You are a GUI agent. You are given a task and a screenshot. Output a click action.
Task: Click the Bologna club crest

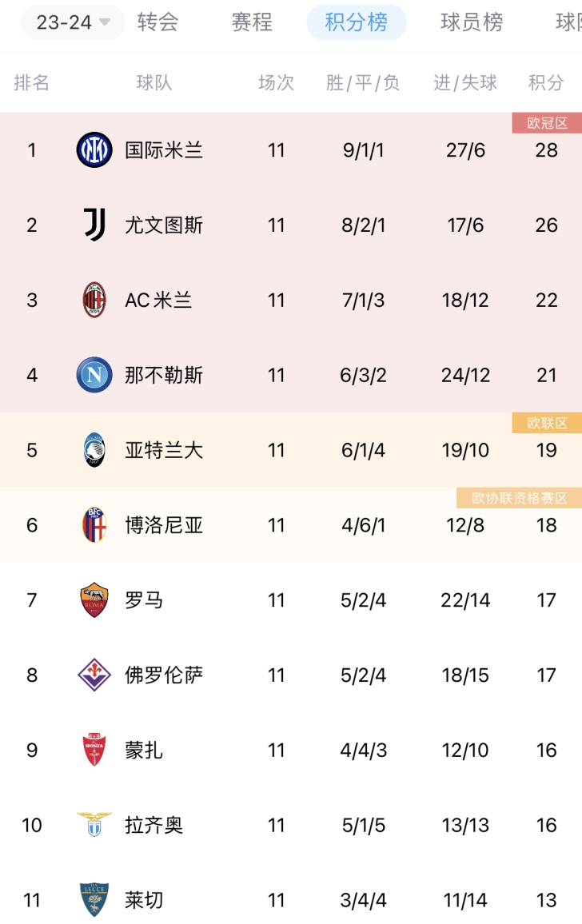(x=94, y=524)
